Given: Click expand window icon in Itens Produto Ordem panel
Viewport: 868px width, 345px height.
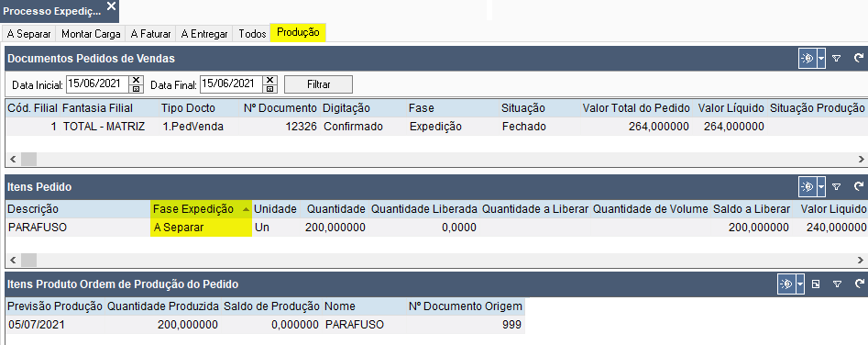Looking at the screenshot, I should 816,284.
